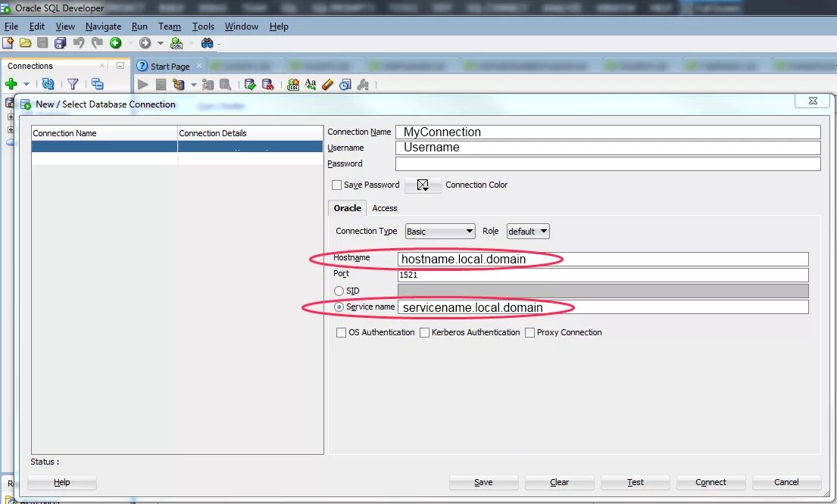Image resolution: width=837 pixels, height=504 pixels.
Task: Click the funnel Filter icon in Connections
Action: (73, 84)
